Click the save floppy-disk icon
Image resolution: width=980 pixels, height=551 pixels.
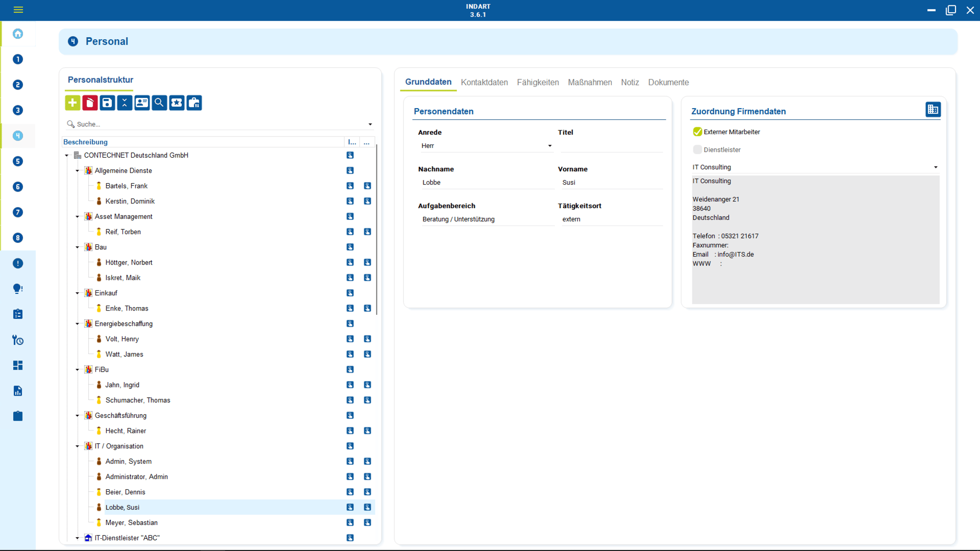pyautogui.click(x=107, y=103)
